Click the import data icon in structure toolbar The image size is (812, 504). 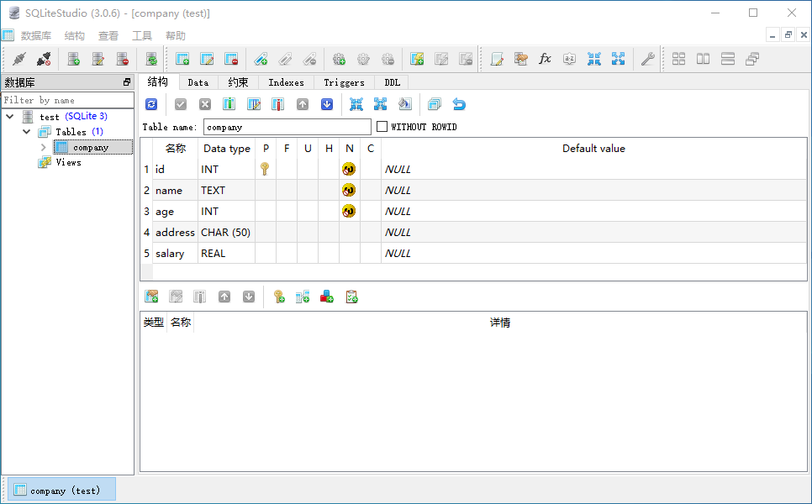pyautogui.click(x=356, y=104)
